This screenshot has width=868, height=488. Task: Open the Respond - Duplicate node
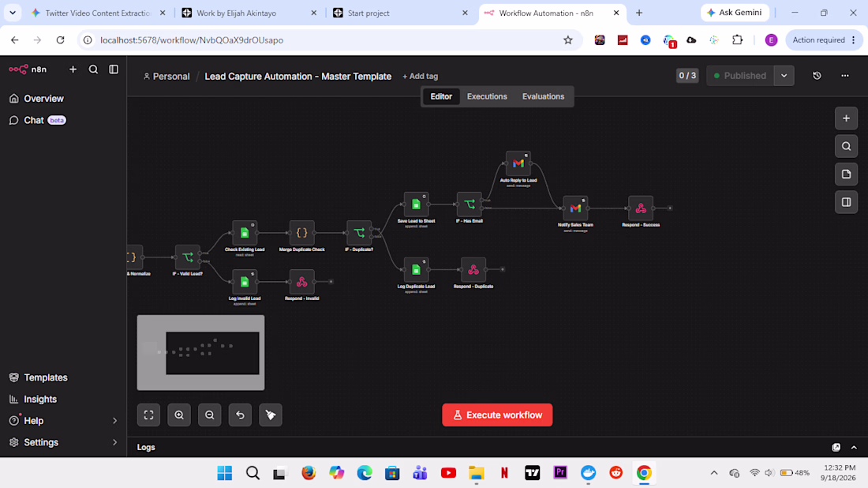473,270
